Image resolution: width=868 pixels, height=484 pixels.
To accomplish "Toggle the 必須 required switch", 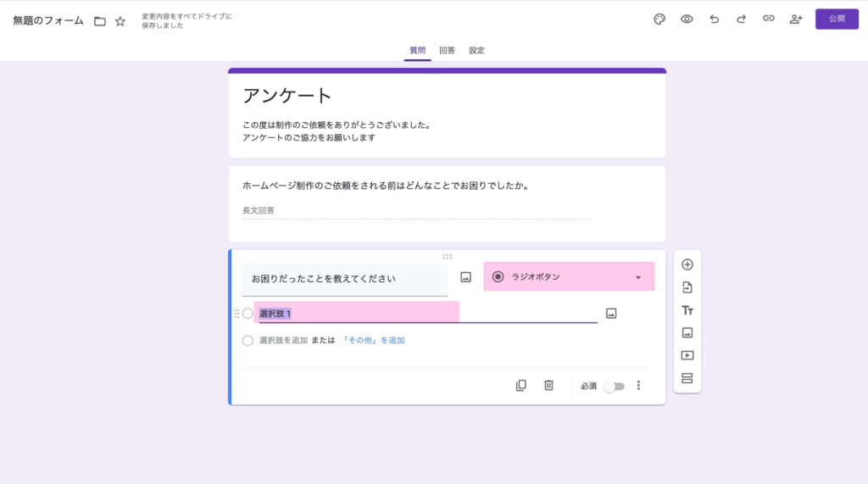I will tap(614, 387).
